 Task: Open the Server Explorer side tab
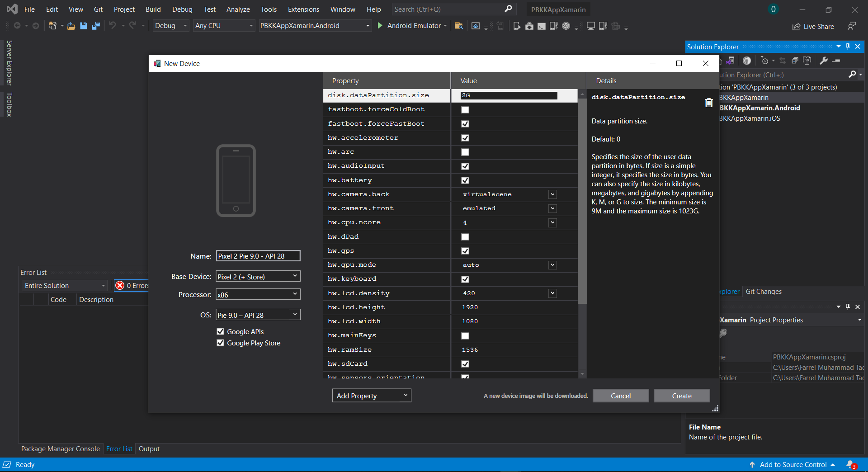click(x=9, y=63)
